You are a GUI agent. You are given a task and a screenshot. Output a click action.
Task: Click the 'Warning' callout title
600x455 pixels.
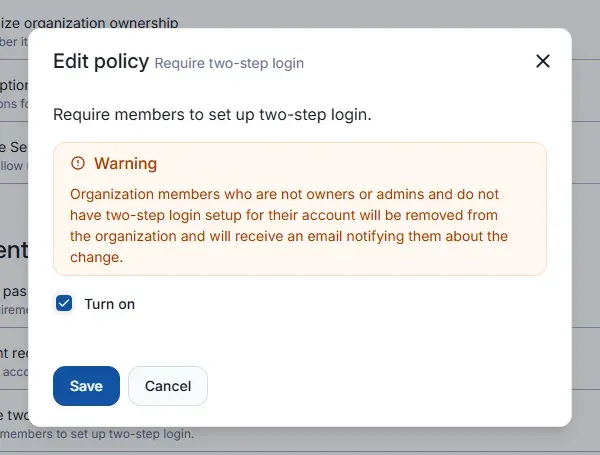(x=126, y=163)
